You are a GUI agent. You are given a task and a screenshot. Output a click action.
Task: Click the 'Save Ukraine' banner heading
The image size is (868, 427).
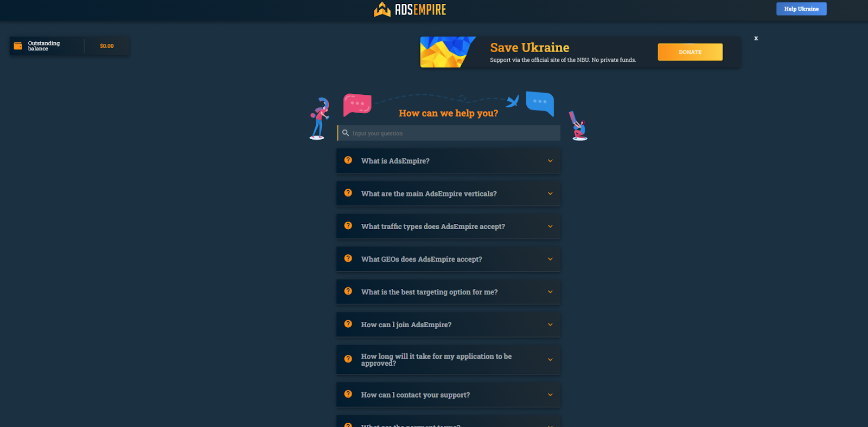pyautogui.click(x=529, y=48)
